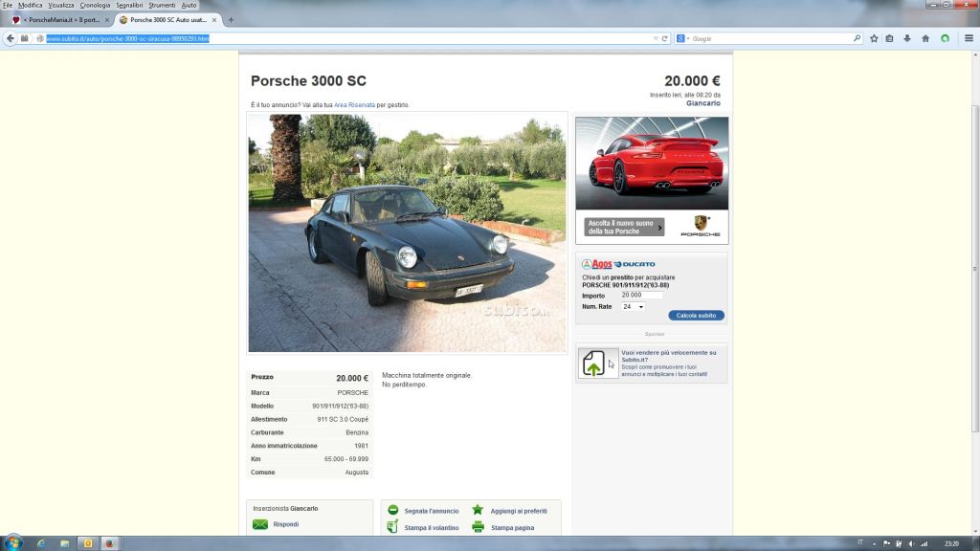Reload the page with the refresh icon
This screenshot has height=551, width=980.
665,38
